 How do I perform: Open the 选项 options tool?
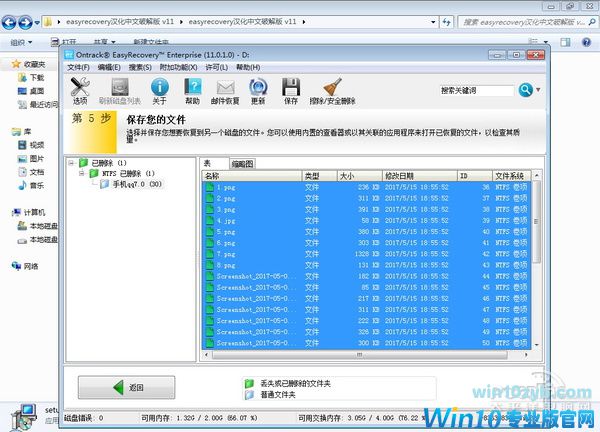click(80, 91)
